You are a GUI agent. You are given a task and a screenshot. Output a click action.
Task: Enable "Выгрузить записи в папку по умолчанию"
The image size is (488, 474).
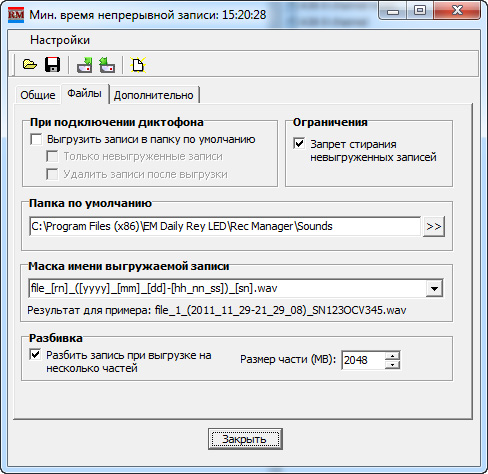[x=36, y=139]
